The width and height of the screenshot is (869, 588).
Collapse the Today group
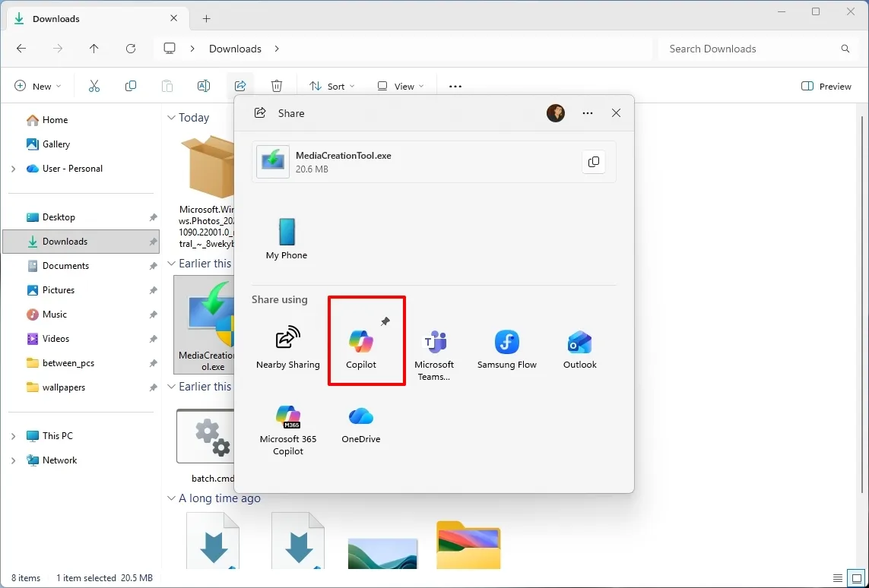(171, 118)
